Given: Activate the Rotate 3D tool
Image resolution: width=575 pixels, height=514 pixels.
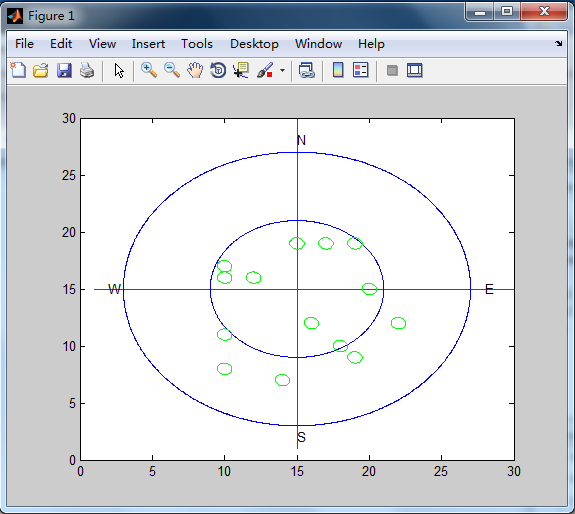Looking at the screenshot, I should point(218,70).
